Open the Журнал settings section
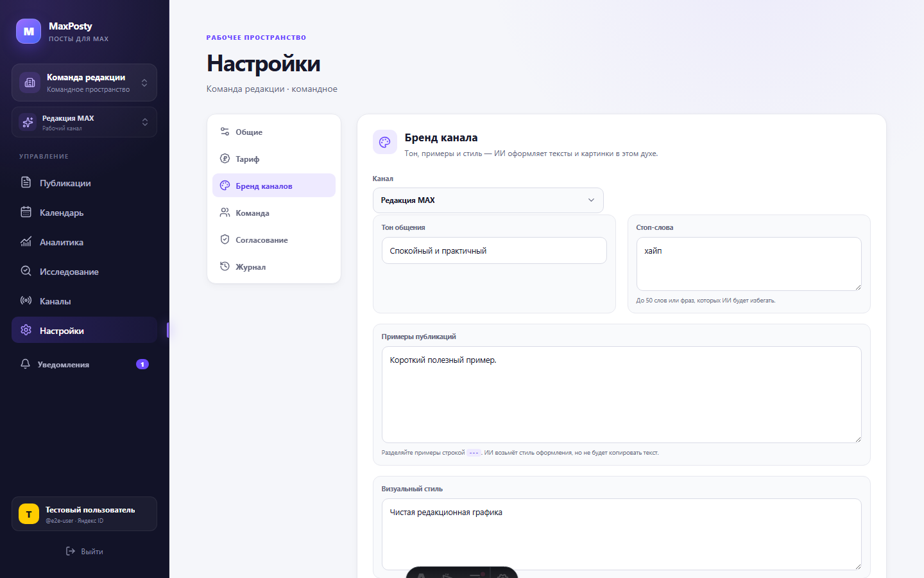Screen dimensions: 924x578 274,267
